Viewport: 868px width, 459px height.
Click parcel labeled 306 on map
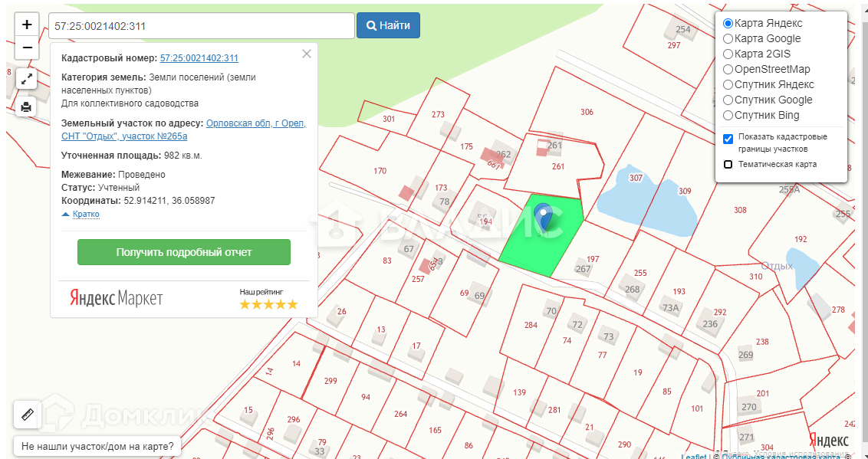point(587,113)
